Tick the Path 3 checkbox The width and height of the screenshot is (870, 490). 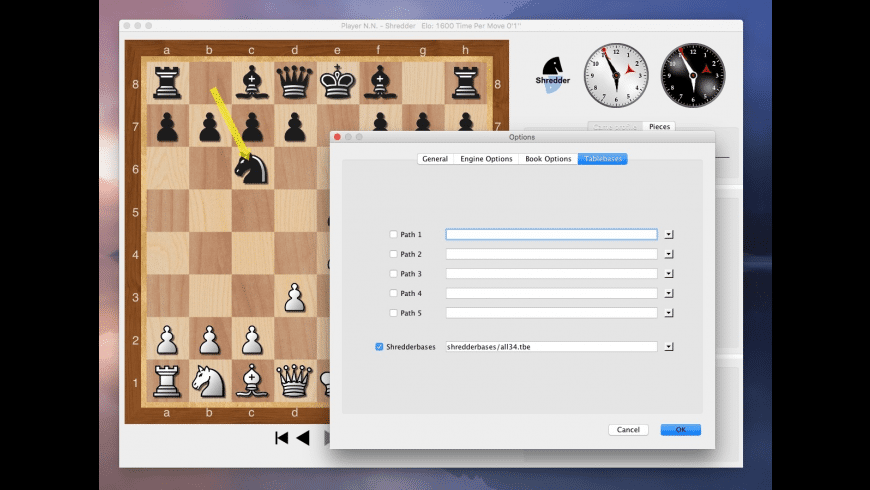393,274
